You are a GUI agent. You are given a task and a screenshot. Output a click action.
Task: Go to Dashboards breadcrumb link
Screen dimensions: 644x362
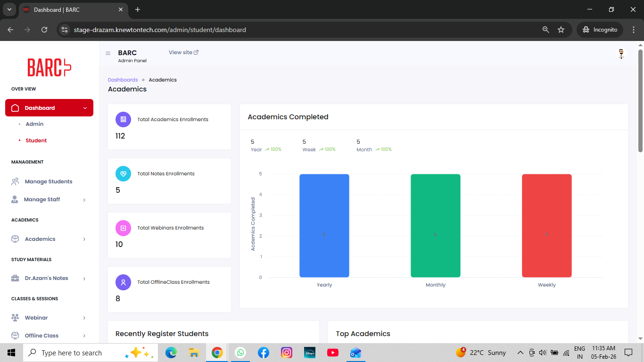click(123, 80)
